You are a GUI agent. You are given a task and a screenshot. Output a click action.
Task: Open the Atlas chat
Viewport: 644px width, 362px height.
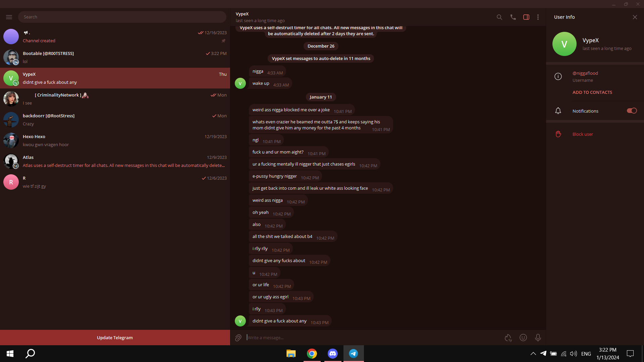[115, 161]
